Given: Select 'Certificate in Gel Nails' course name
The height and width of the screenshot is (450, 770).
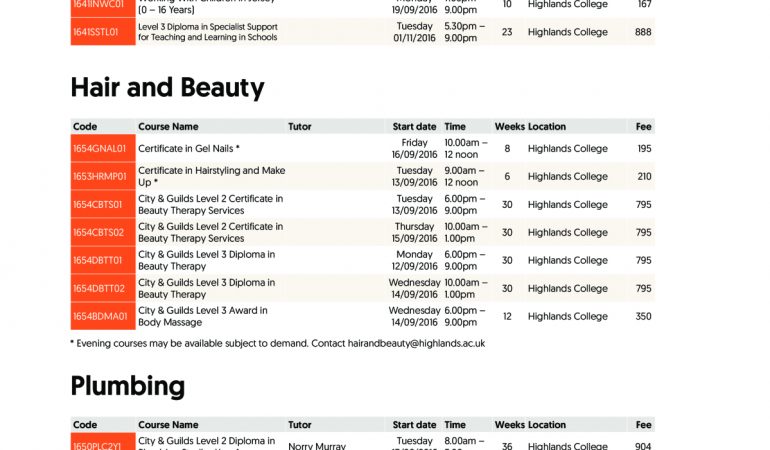Looking at the screenshot, I should [x=189, y=148].
